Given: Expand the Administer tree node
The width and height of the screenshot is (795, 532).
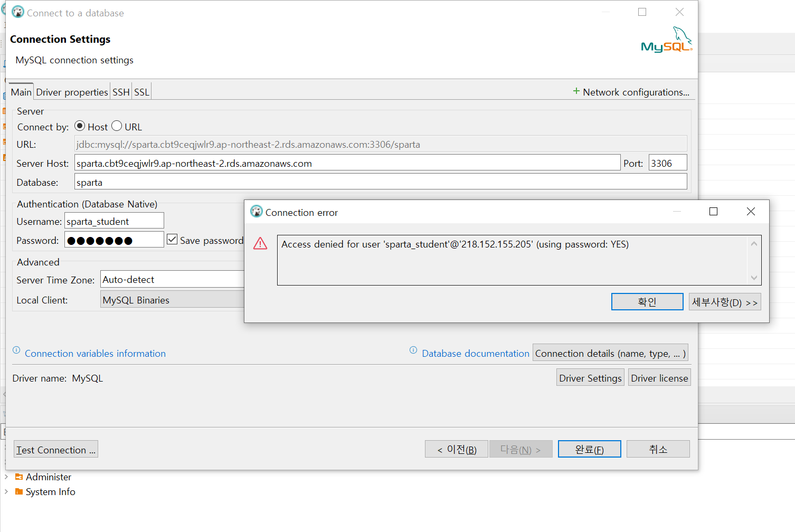Looking at the screenshot, I should [x=6, y=477].
